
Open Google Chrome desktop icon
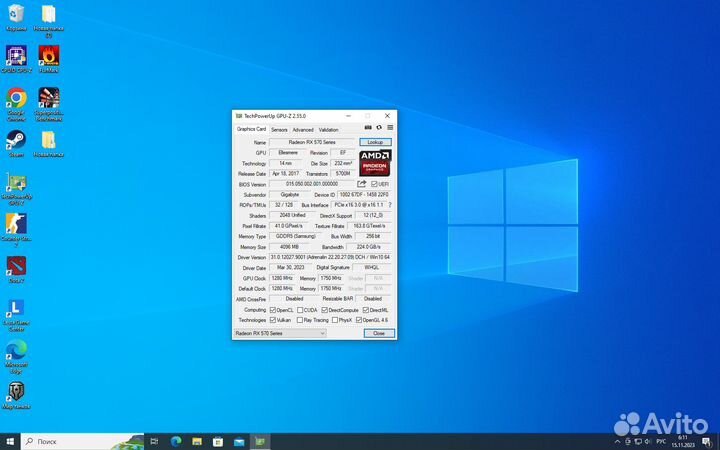pos(16,99)
